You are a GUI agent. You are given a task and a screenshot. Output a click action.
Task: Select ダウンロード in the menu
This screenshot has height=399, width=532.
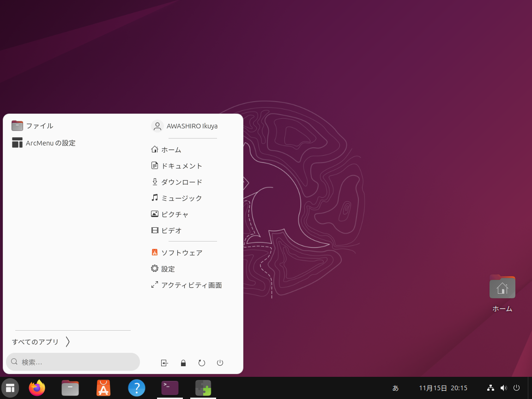(181, 182)
